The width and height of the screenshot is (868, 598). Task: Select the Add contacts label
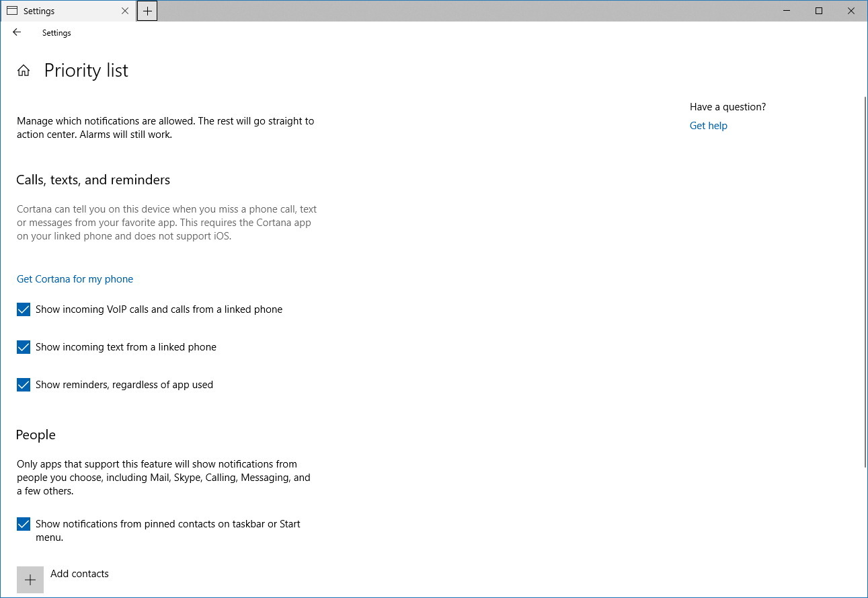(79, 574)
